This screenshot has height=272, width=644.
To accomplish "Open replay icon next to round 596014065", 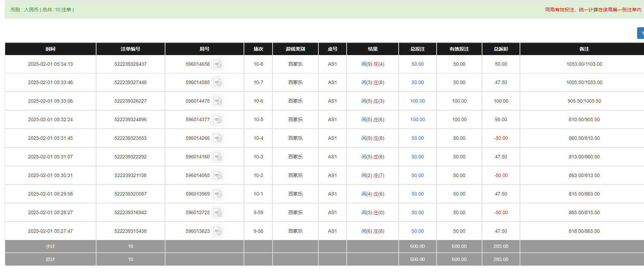I will pos(217,176).
